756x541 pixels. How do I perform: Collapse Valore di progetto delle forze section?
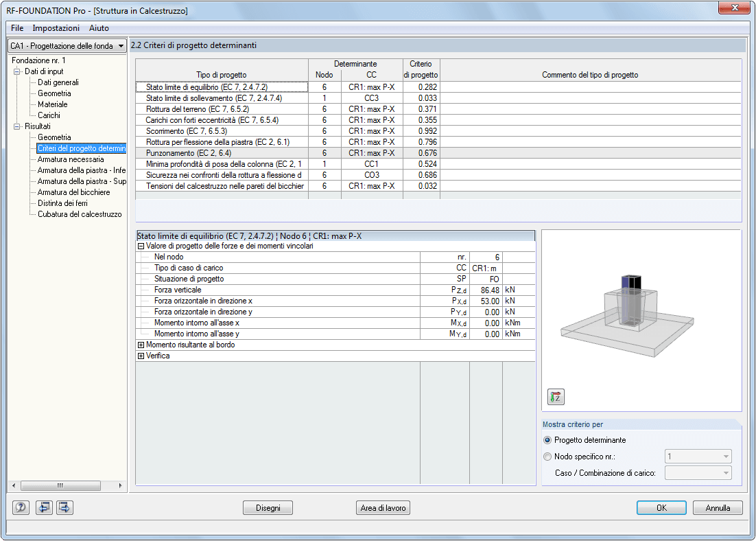coord(141,246)
